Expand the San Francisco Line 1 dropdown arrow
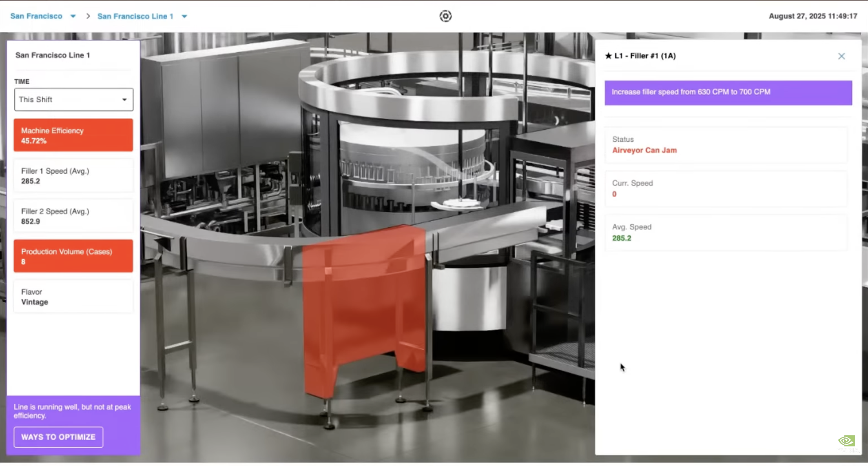The width and height of the screenshot is (868, 466). [x=184, y=16]
